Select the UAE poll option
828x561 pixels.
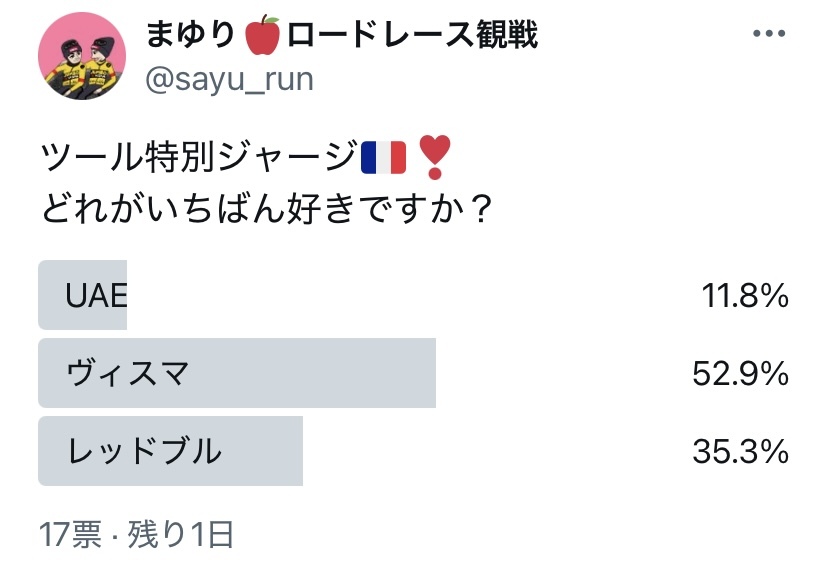413,295
